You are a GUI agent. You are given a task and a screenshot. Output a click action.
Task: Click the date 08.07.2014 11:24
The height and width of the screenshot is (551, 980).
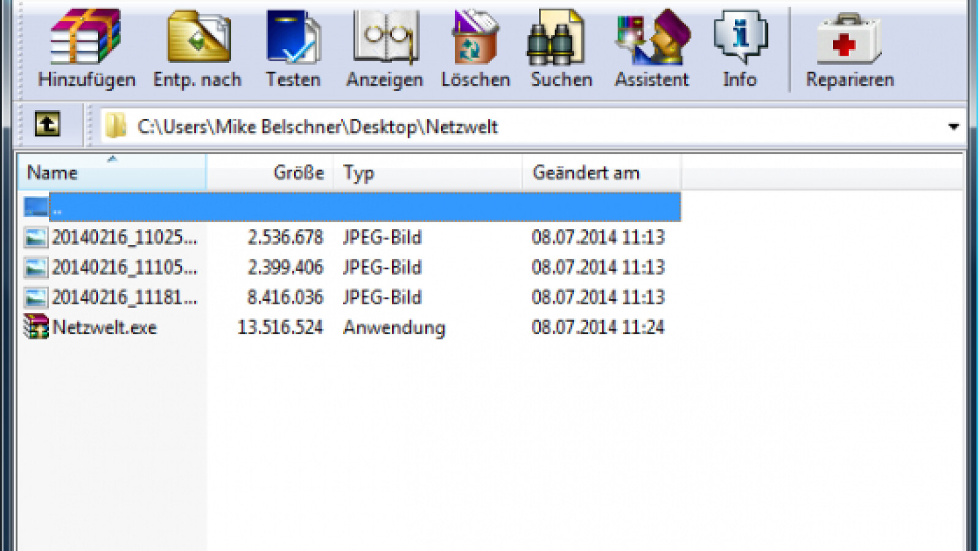click(x=598, y=328)
